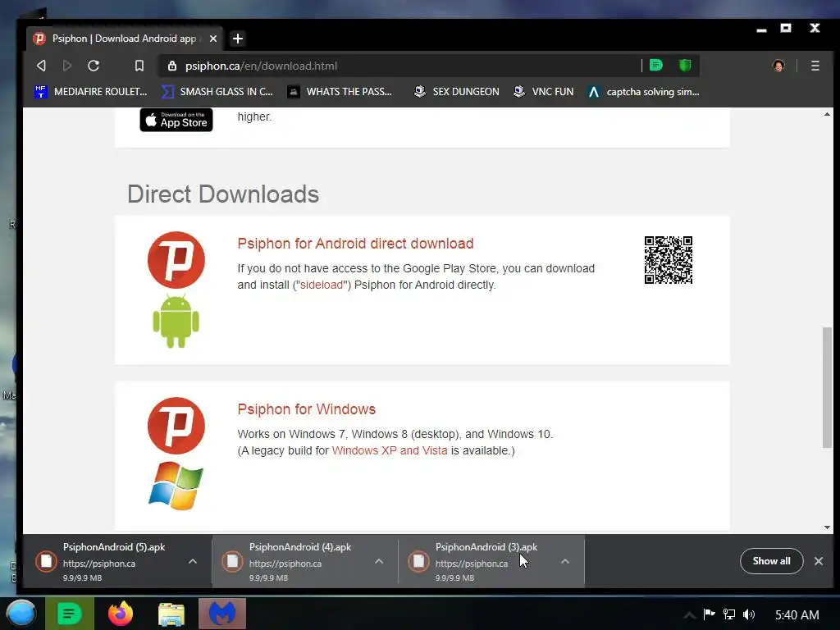This screenshot has height=630, width=840.
Task: Switch to the Psiphon Download Android app tab
Action: (x=125, y=39)
